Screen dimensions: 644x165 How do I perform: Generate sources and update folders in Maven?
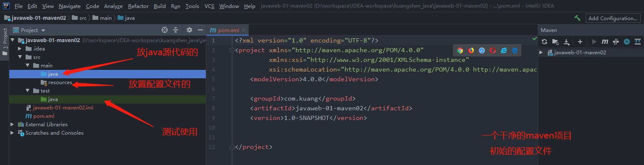click(555, 42)
